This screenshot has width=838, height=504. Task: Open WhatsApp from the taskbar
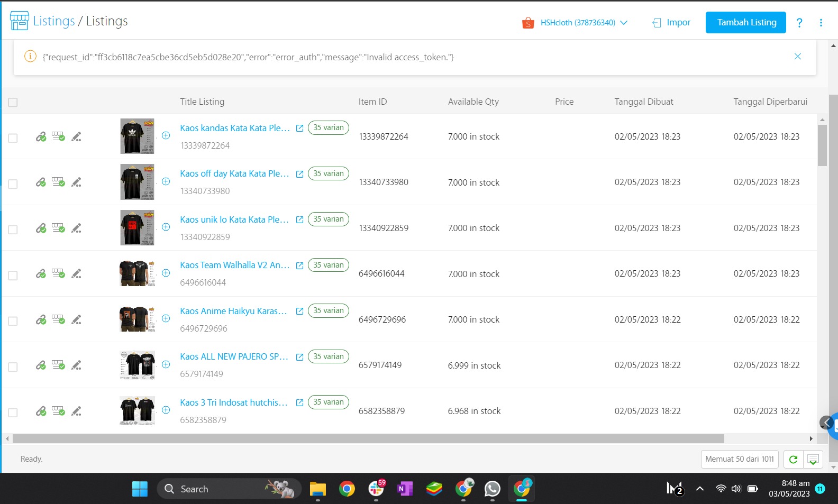[492, 489]
